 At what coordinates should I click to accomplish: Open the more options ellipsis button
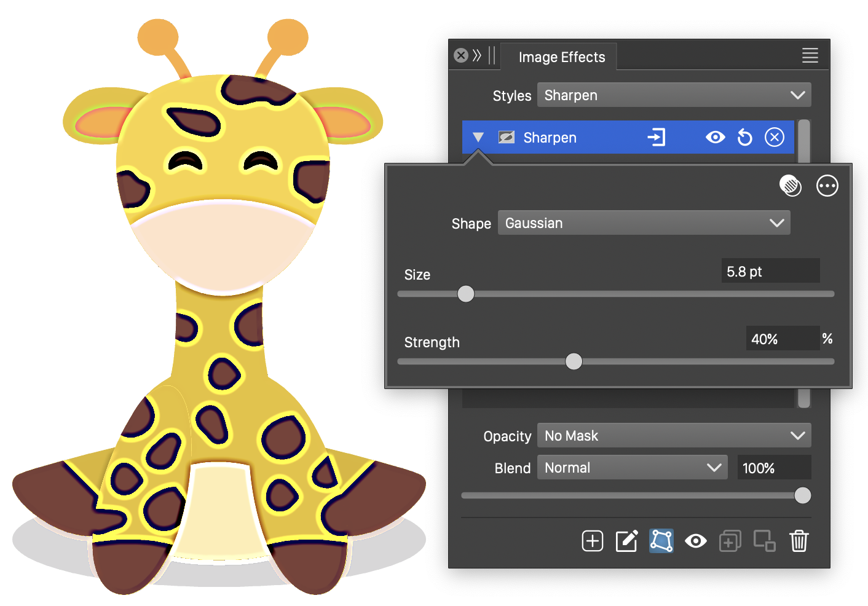[x=827, y=186]
